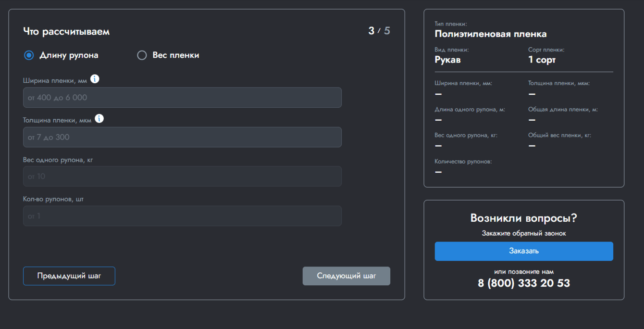
Task: Click the Что рассчитываем heading
Action: click(x=66, y=32)
